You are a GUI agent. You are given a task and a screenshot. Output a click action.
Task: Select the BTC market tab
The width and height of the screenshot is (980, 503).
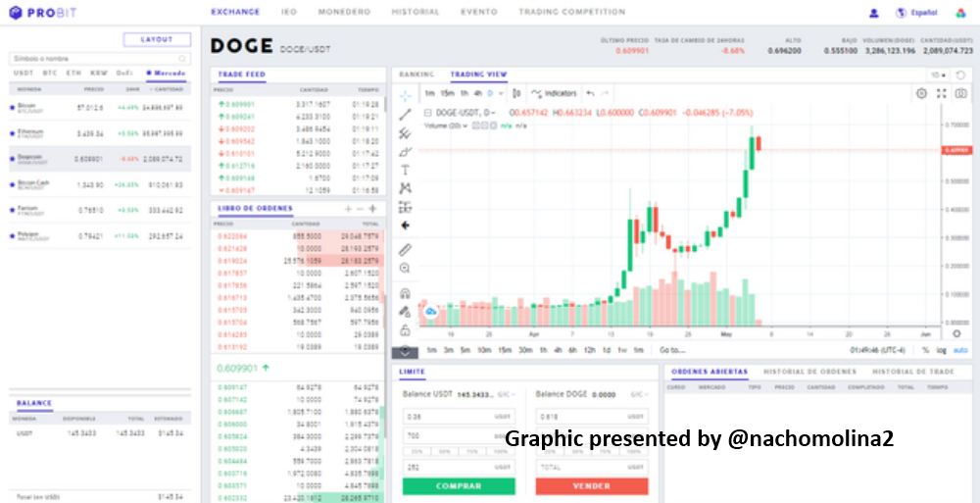point(50,74)
